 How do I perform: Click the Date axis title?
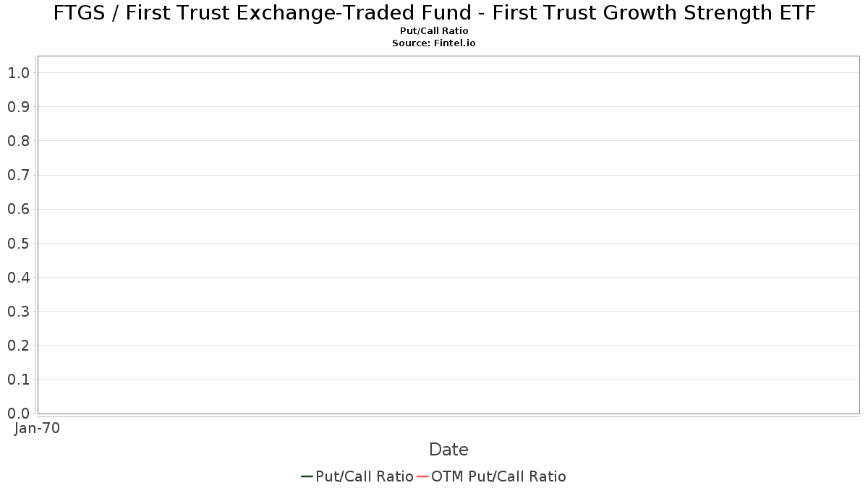448,450
